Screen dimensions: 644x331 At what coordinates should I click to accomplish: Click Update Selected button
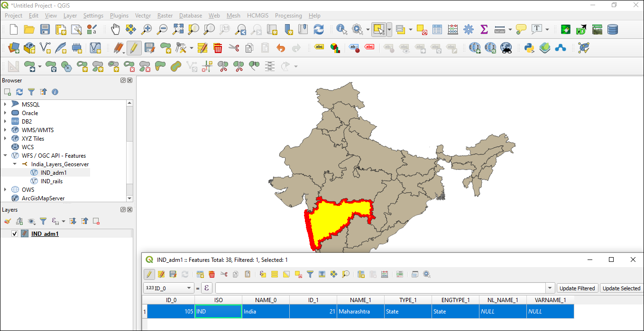[622, 288]
